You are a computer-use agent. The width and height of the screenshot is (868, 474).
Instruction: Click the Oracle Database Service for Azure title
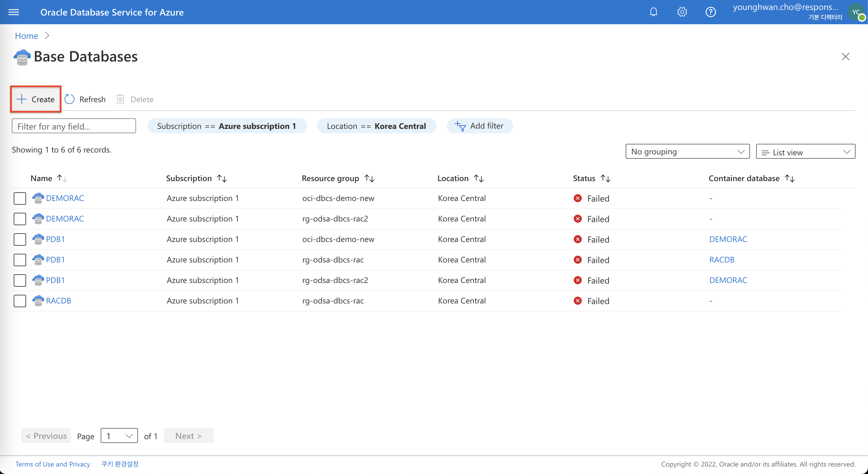coord(112,12)
